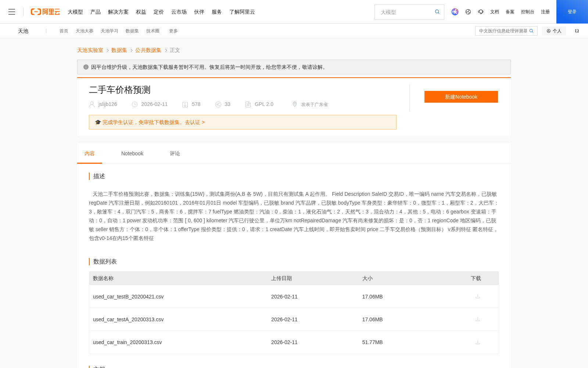Click author name jslijb126
The image size is (588, 368).
click(108, 104)
